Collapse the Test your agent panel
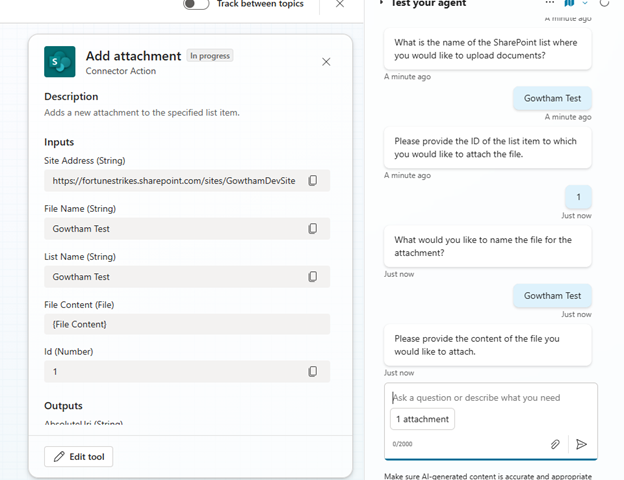The height and width of the screenshot is (480, 624). click(381, 4)
